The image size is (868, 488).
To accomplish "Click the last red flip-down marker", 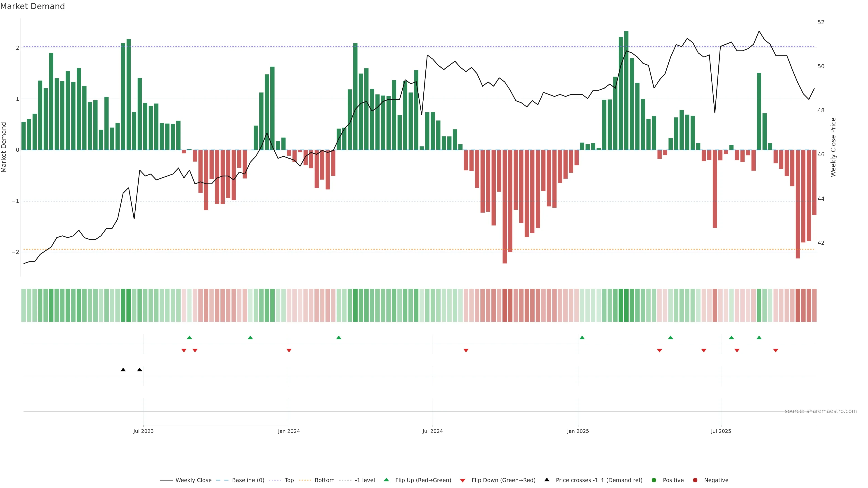I will 776,351.
